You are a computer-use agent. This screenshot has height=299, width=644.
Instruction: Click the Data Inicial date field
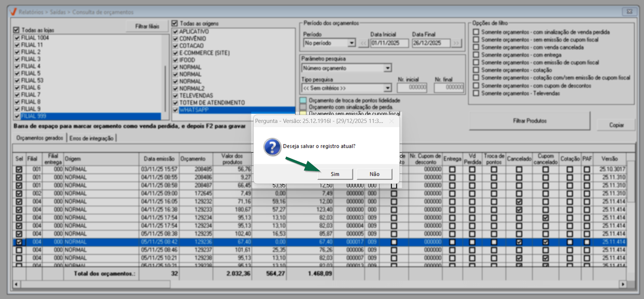point(389,43)
